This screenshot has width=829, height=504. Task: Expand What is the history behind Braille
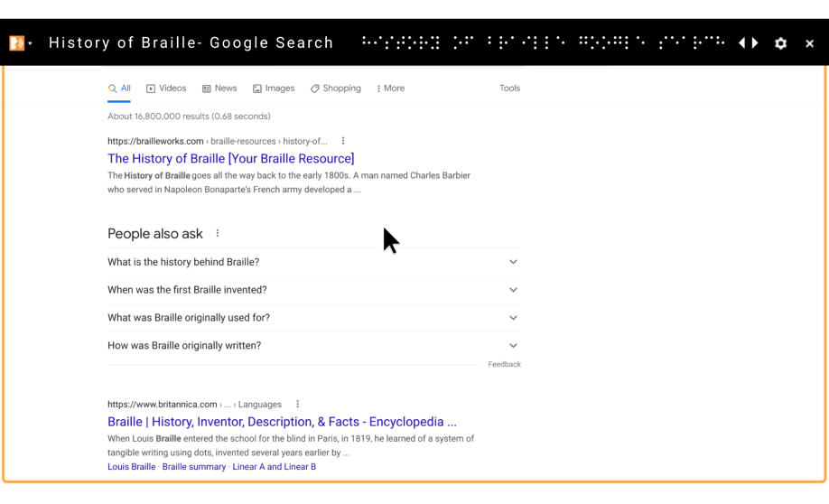click(314, 262)
